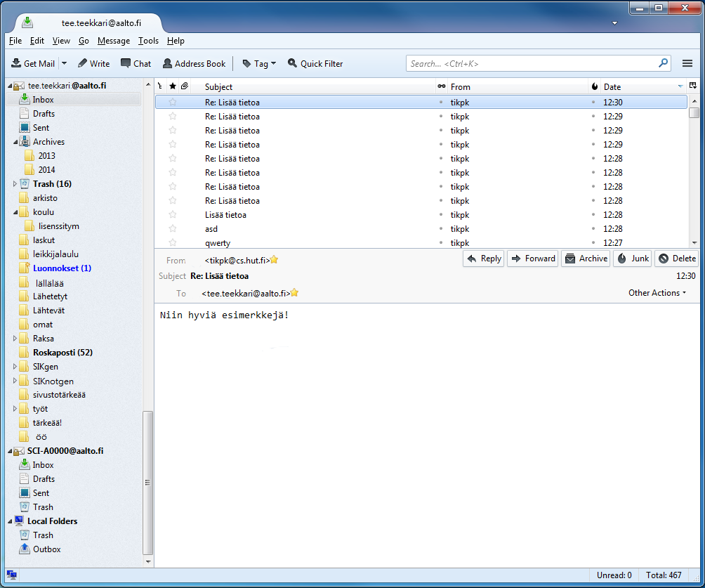705x588 pixels.
Task: Open the Write new message button
Action: tap(93, 63)
